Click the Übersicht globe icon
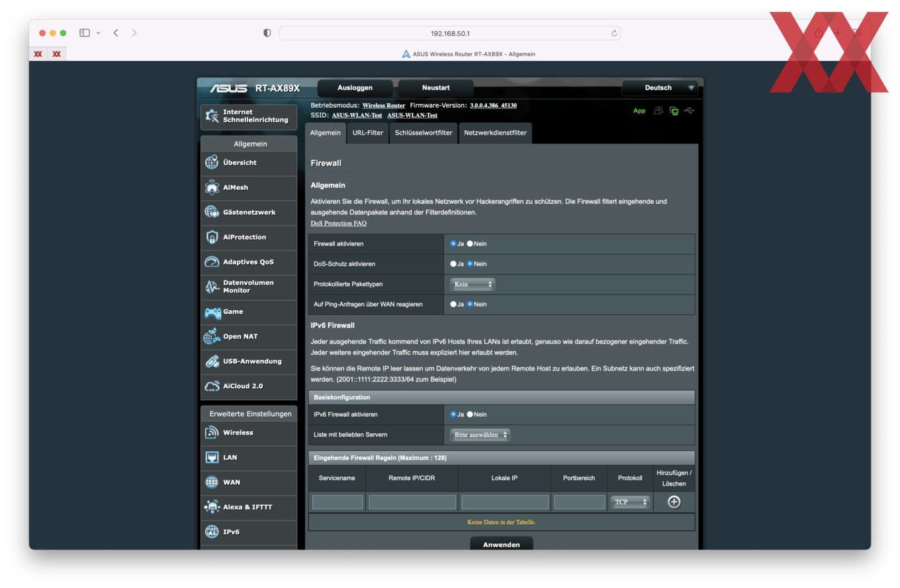 click(x=212, y=162)
